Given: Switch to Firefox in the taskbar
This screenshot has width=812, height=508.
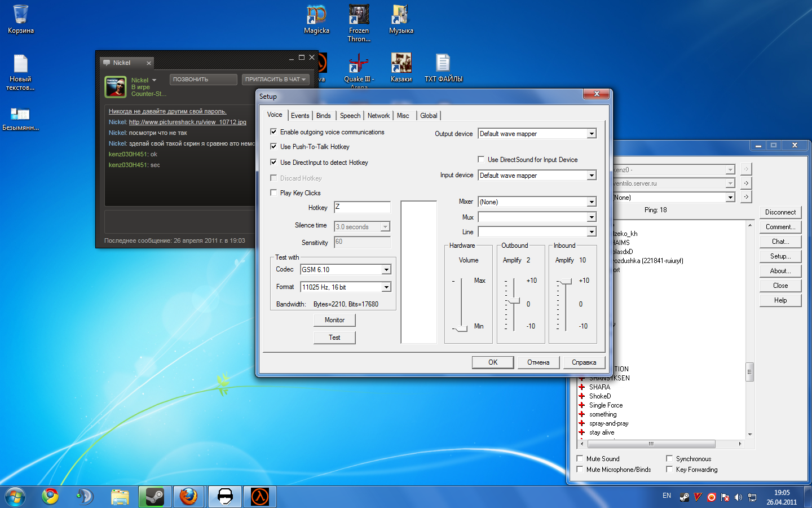Looking at the screenshot, I should click(189, 497).
